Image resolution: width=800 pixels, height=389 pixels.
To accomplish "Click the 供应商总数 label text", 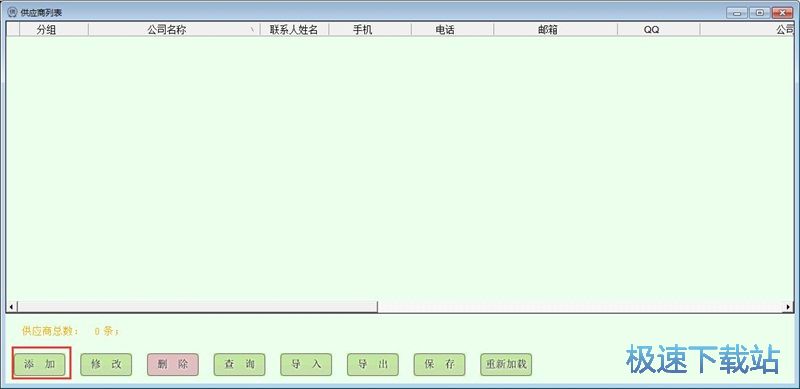I will click(51, 331).
